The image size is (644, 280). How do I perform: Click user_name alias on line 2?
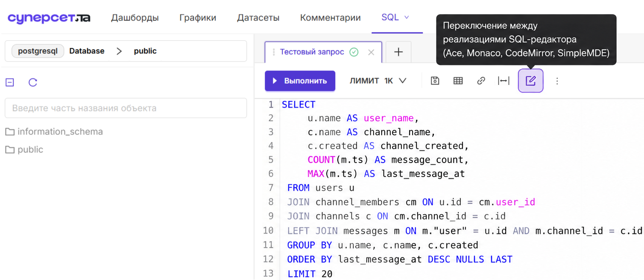[x=389, y=118]
